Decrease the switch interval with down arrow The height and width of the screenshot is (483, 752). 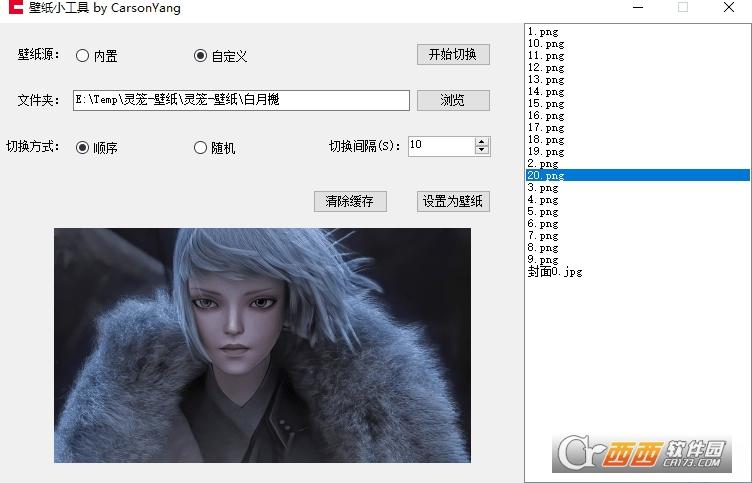pos(482,151)
